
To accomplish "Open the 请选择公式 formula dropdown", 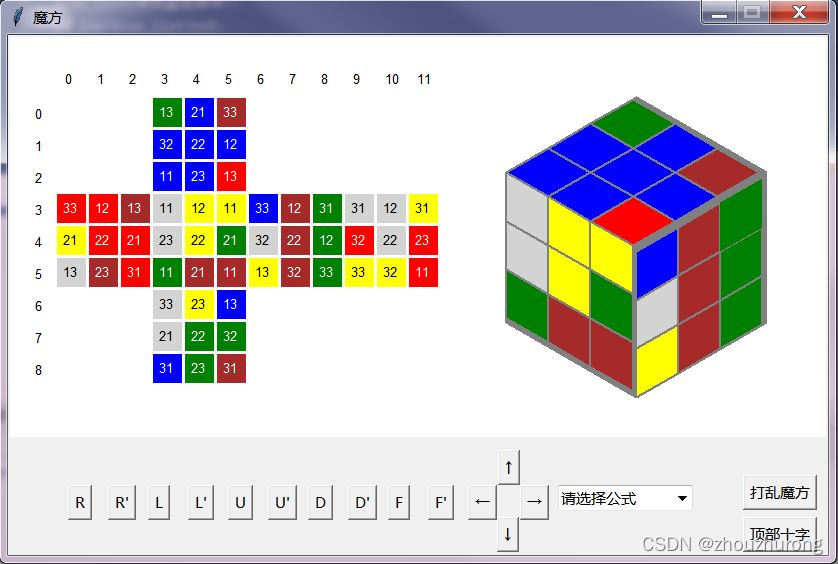I will pyautogui.click(x=625, y=498).
